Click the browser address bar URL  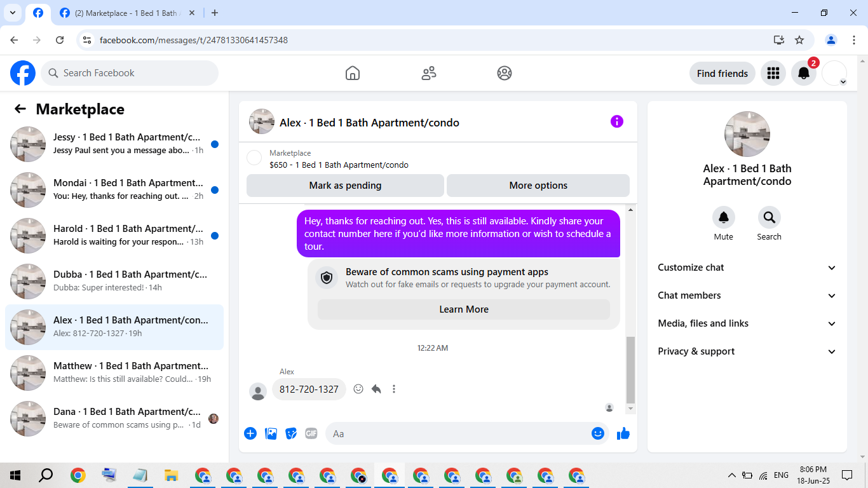pos(194,40)
